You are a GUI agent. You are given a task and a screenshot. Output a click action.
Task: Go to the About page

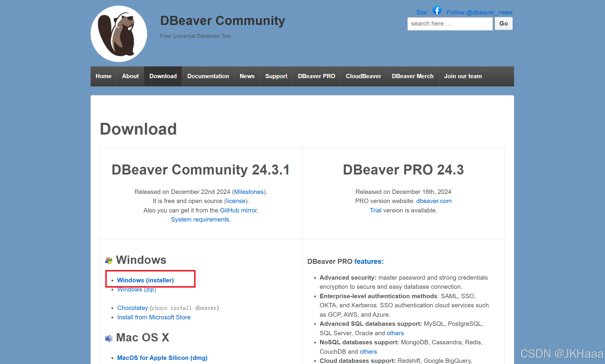click(130, 76)
